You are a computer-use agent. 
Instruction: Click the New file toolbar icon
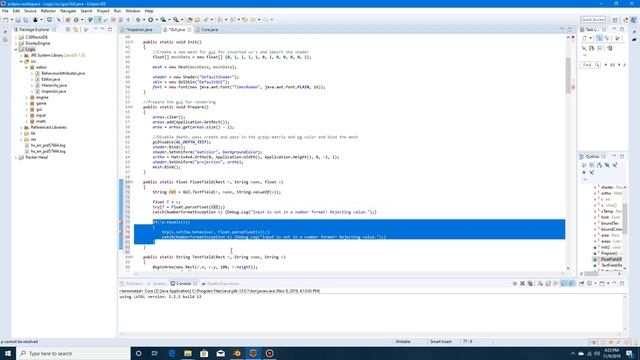tap(6, 20)
